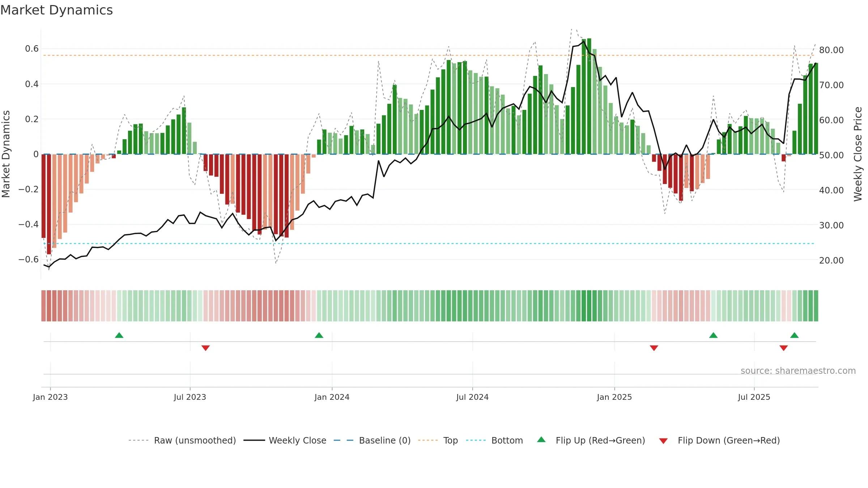Click the −0.6 left axis tick
Image resolution: width=868 pixels, height=488 pixels.
[x=29, y=259]
